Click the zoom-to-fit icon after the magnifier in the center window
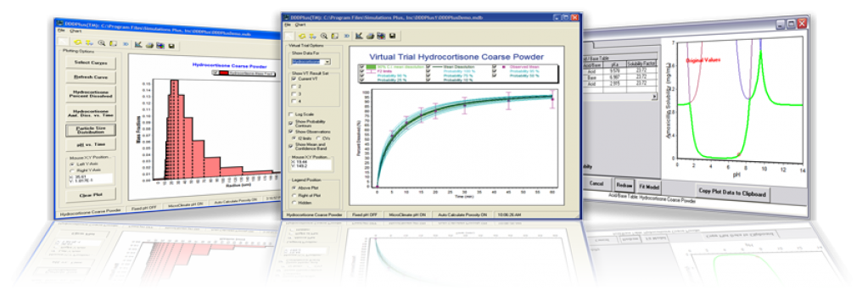Image resolution: width=868 pixels, height=307 pixels. [334, 36]
